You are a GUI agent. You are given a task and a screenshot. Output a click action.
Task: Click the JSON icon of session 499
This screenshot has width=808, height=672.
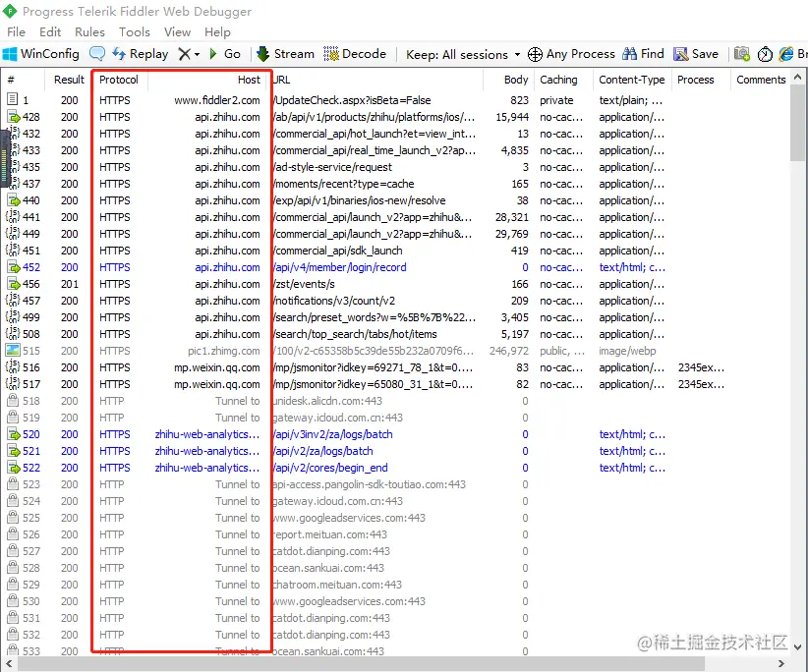[13, 317]
